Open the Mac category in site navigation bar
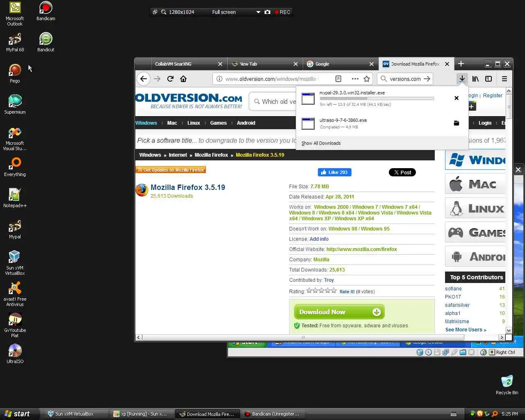The width and height of the screenshot is (525, 420). coord(172,123)
